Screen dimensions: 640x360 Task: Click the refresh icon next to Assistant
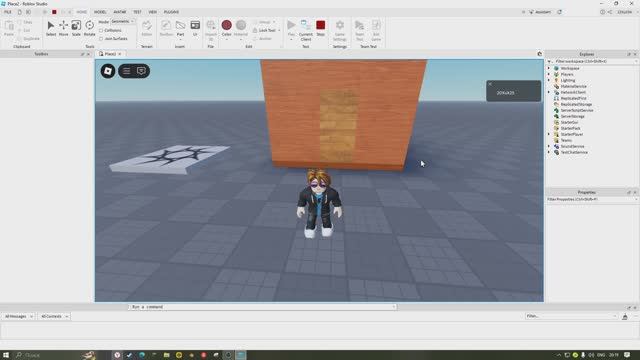(x=560, y=12)
